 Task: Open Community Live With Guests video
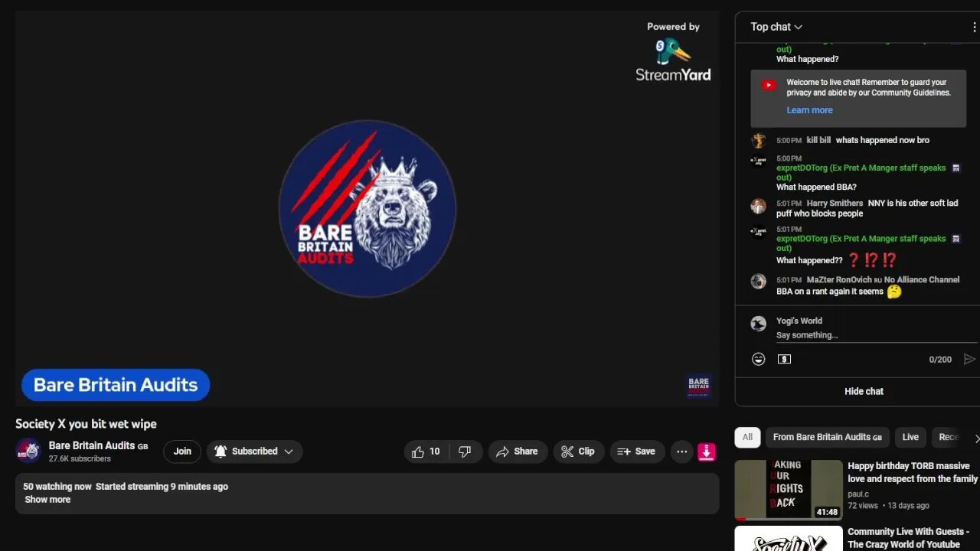point(908,538)
